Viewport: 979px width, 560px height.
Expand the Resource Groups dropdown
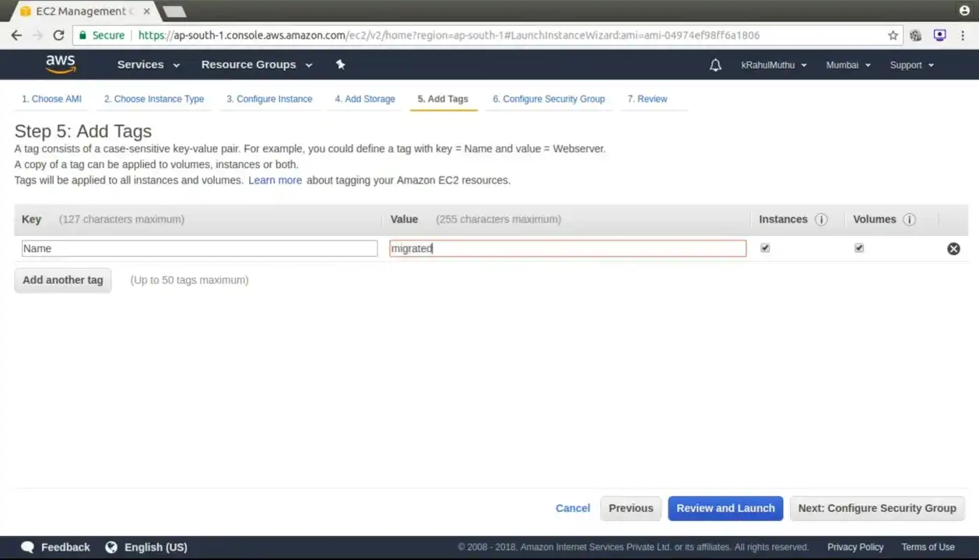(x=257, y=65)
